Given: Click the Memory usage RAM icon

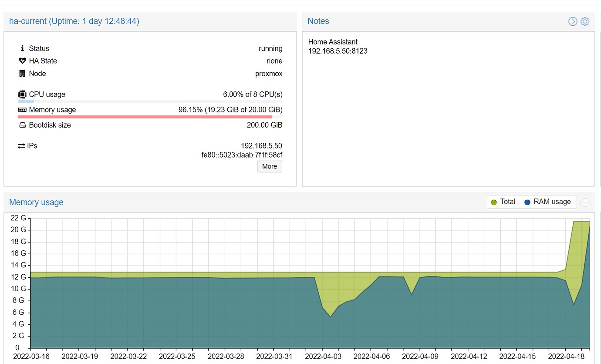Looking at the screenshot, I should pyautogui.click(x=22, y=110).
